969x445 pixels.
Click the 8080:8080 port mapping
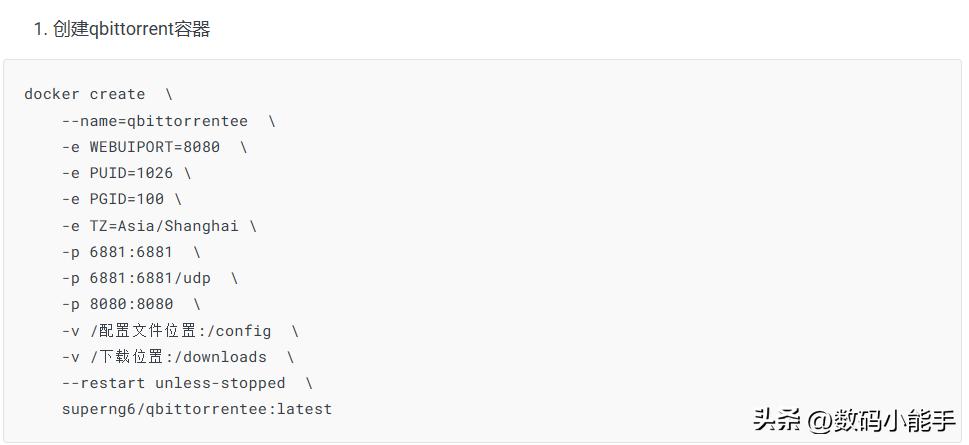[131, 304]
